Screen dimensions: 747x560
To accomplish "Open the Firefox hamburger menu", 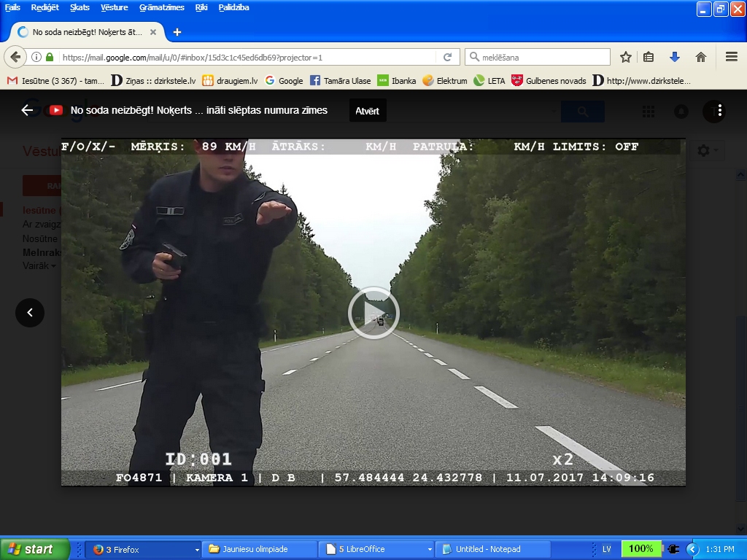I will [x=731, y=57].
